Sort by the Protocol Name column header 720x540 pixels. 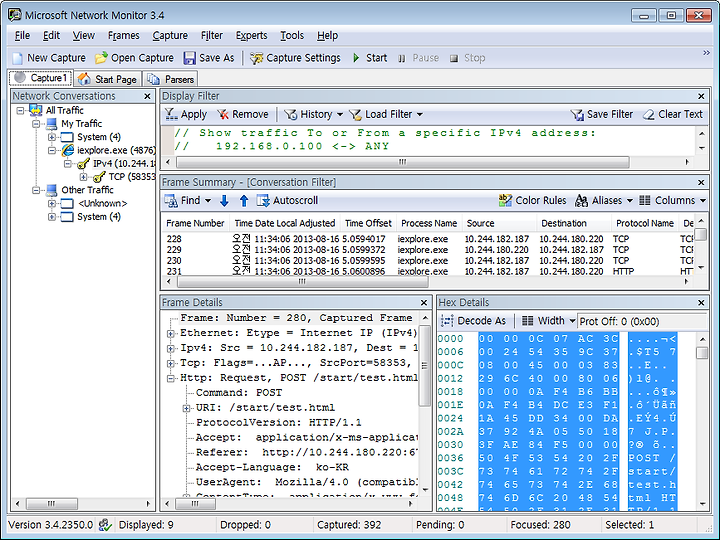coord(645,223)
